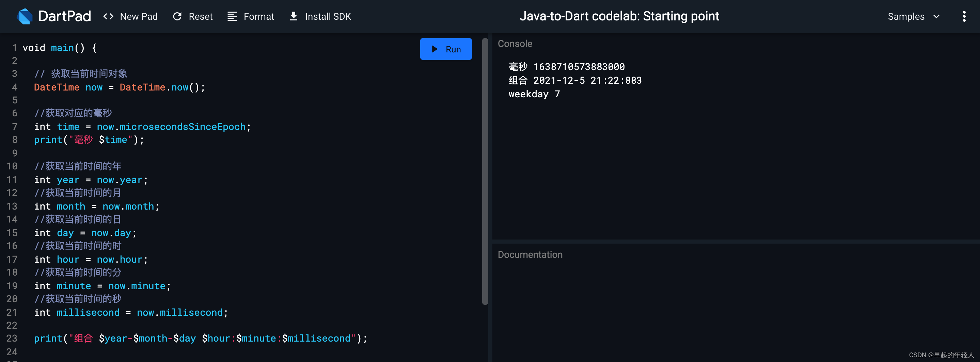The height and width of the screenshot is (362, 980).
Task: Open the three-dot overflow menu
Action: (x=964, y=16)
